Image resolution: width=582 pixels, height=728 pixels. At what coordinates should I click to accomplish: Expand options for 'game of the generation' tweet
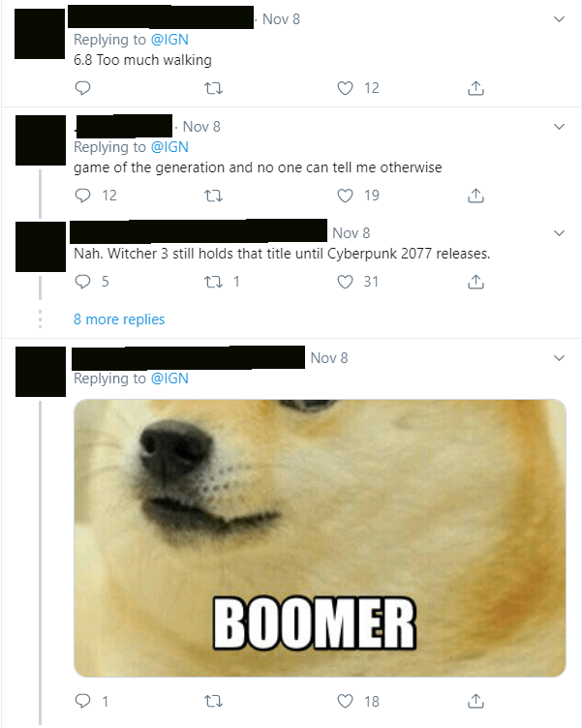pos(559,126)
